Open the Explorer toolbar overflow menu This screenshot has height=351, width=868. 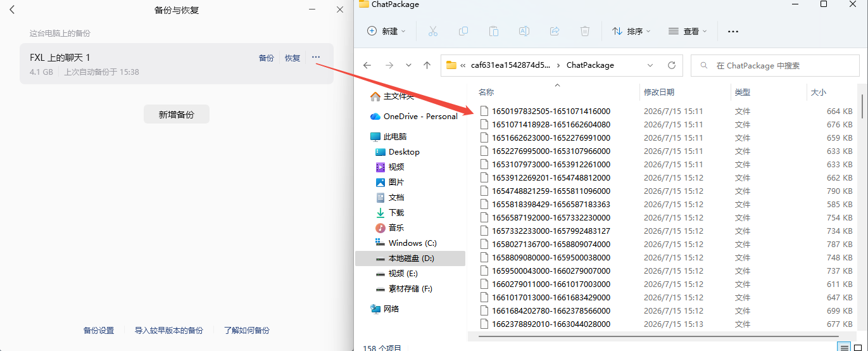click(733, 31)
